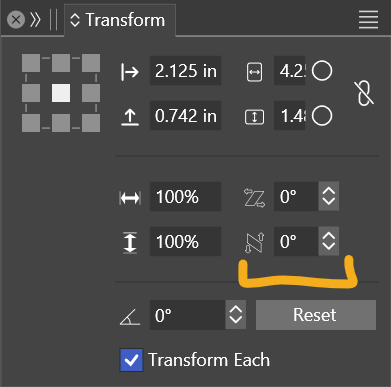391x387 pixels.
Task: Open the Transform panel hamburger menu
Action: (x=368, y=20)
